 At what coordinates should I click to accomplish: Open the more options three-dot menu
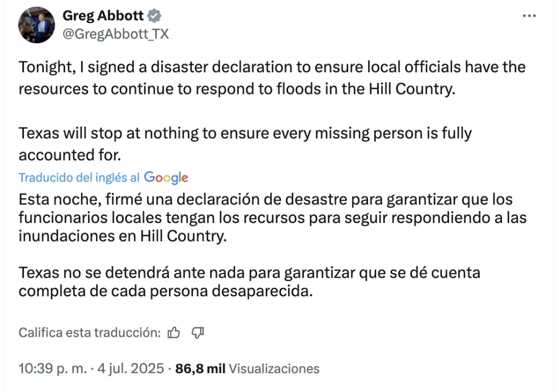pyautogui.click(x=529, y=16)
